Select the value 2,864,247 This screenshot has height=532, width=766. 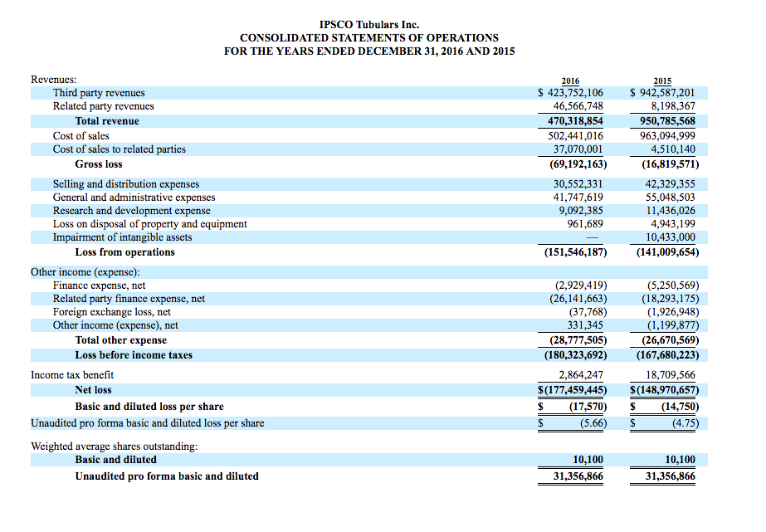581,375
